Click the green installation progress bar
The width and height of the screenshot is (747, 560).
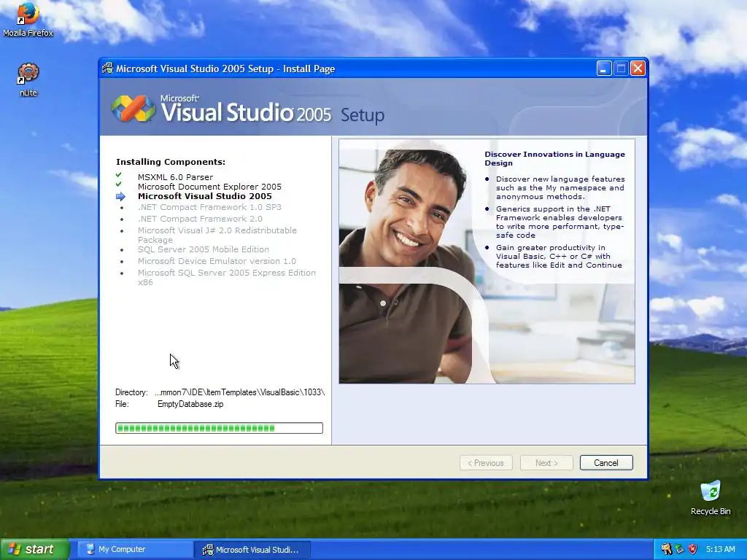pyautogui.click(x=219, y=428)
